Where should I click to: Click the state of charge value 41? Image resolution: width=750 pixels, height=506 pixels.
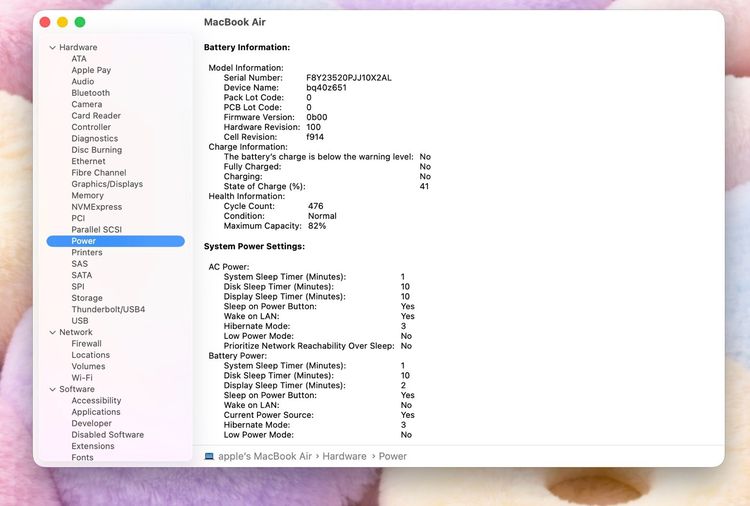pos(424,187)
